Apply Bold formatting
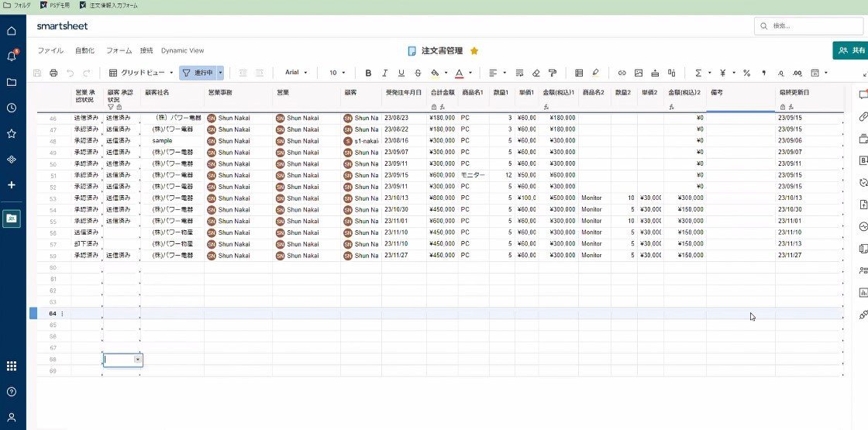The height and width of the screenshot is (430, 868). click(368, 73)
